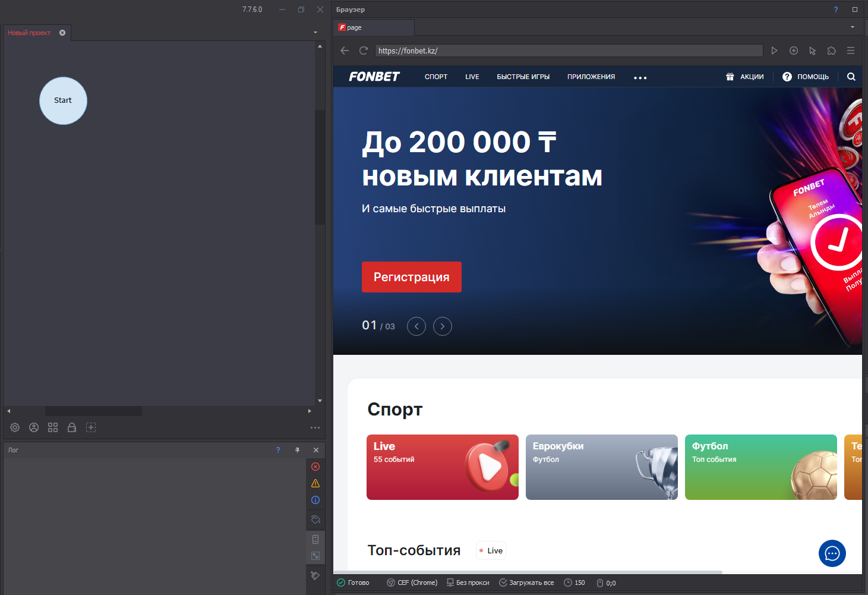Show previous banner slide
This screenshot has height=595, width=868.
click(x=416, y=326)
